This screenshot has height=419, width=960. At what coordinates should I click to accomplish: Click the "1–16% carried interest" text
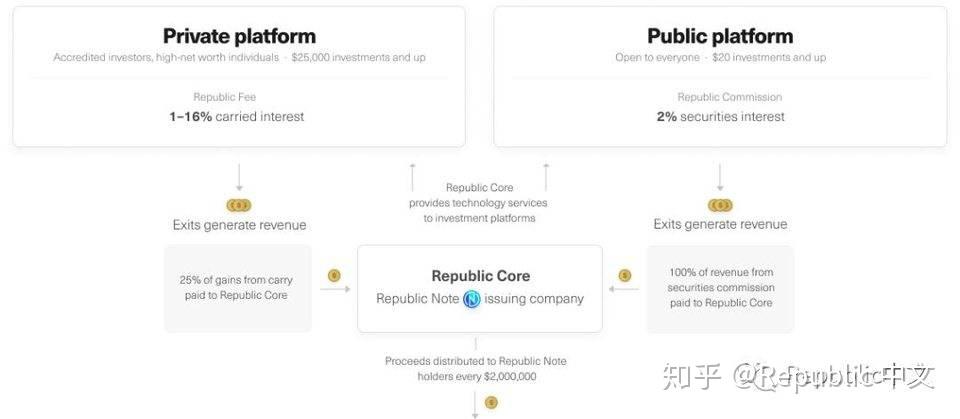[237, 117]
